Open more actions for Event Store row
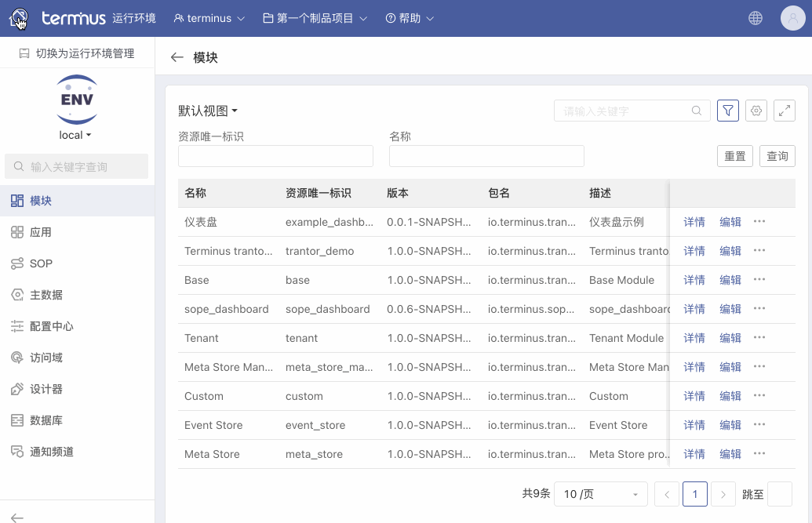 pos(759,425)
